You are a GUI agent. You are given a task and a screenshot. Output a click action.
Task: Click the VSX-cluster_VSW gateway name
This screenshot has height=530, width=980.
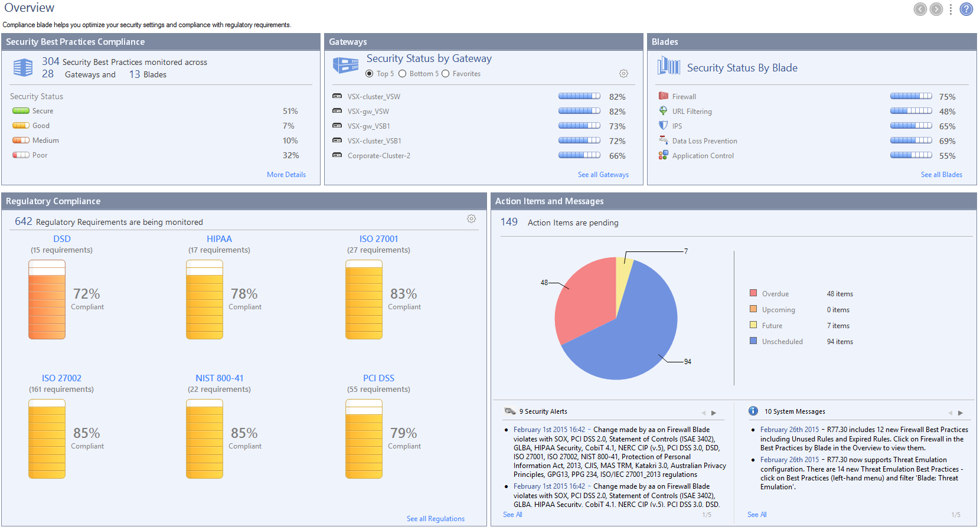tap(374, 97)
